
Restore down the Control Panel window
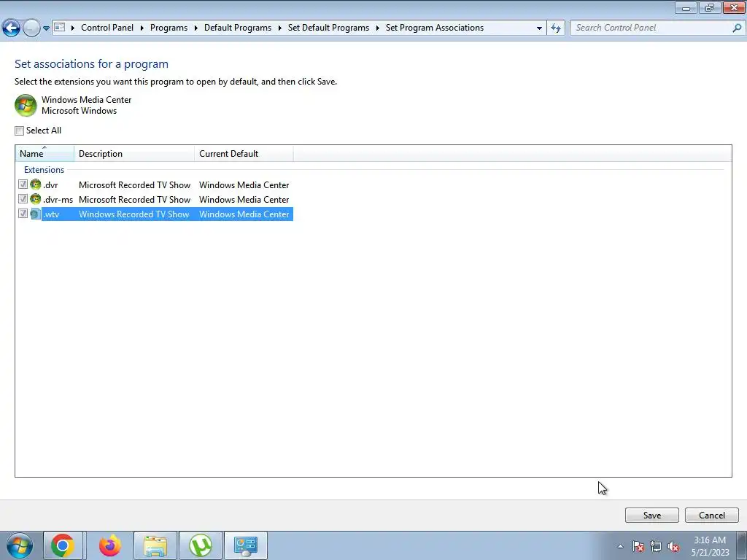(710, 7)
